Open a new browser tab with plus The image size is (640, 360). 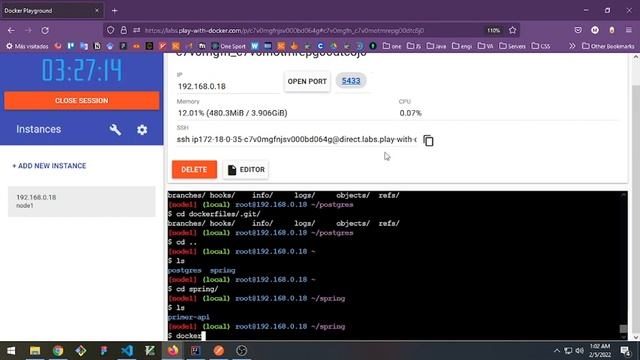[115, 11]
